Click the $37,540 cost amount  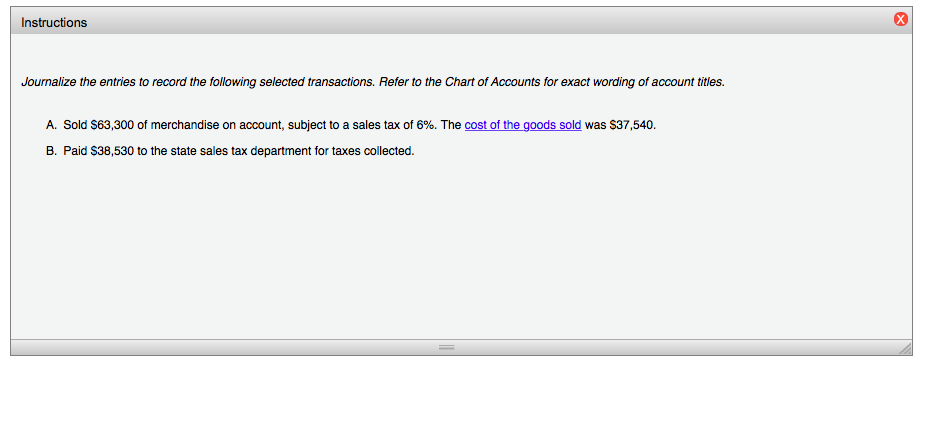coord(632,125)
